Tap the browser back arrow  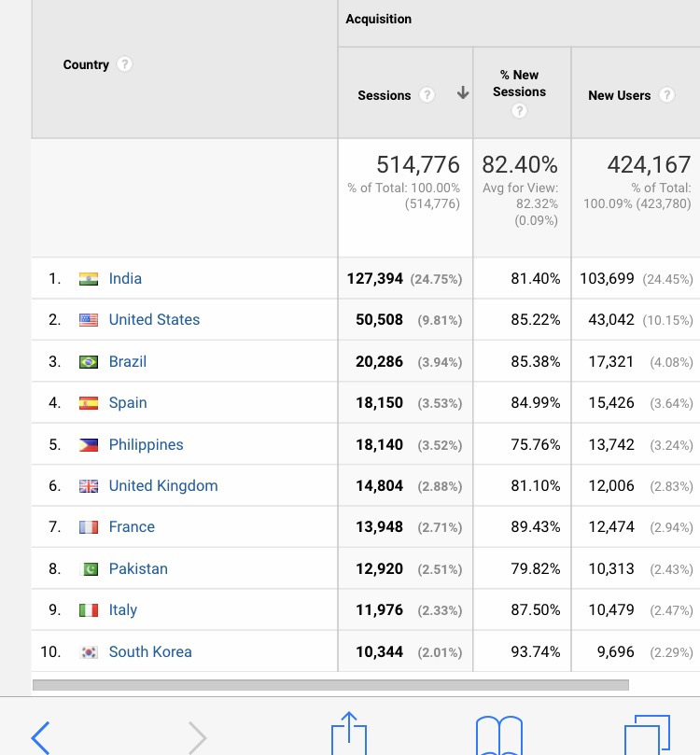(40, 737)
